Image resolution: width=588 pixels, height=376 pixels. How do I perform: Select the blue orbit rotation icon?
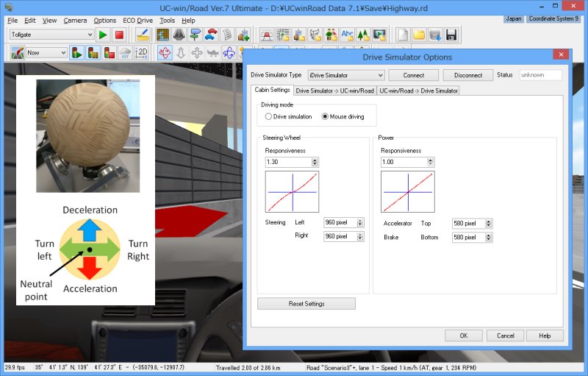[229, 53]
